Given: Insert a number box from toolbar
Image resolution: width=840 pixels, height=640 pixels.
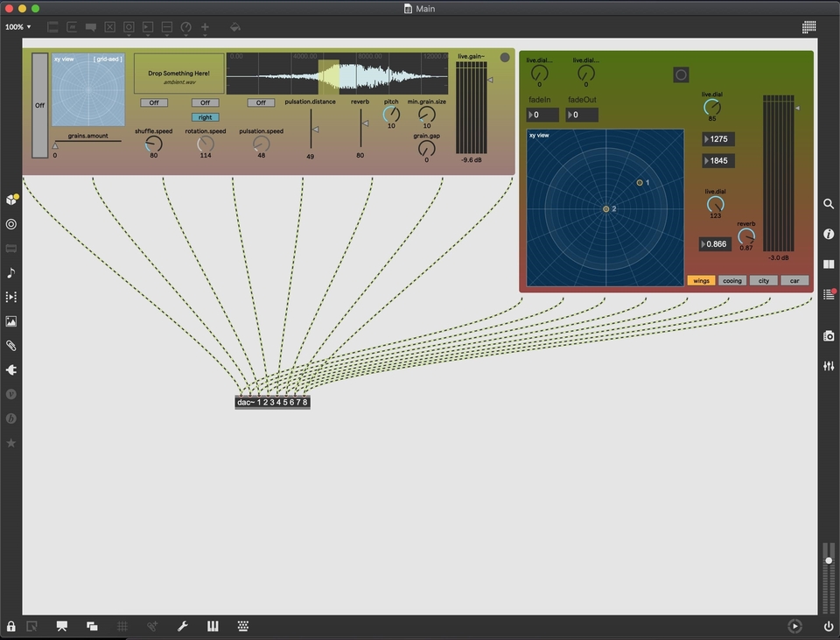Looking at the screenshot, I should 148,27.
